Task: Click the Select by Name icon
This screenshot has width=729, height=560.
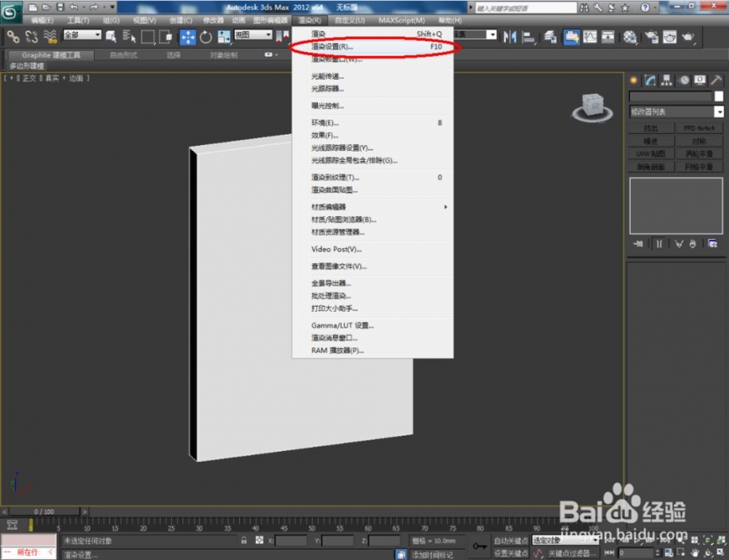Action: (x=129, y=36)
